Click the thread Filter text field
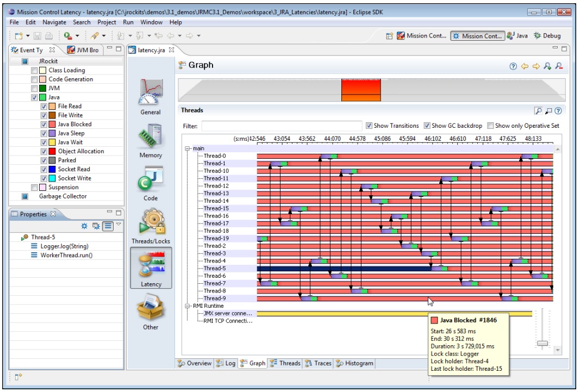The height and width of the screenshot is (392, 580). (x=281, y=126)
